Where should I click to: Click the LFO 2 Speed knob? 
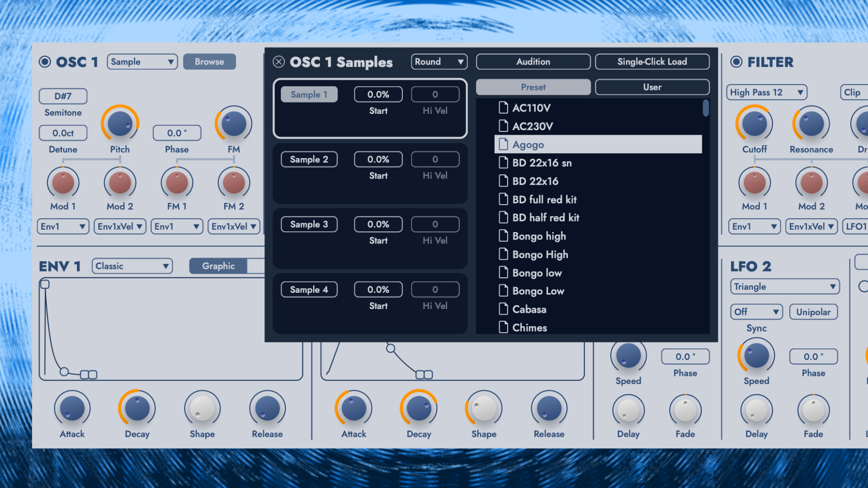tap(756, 356)
